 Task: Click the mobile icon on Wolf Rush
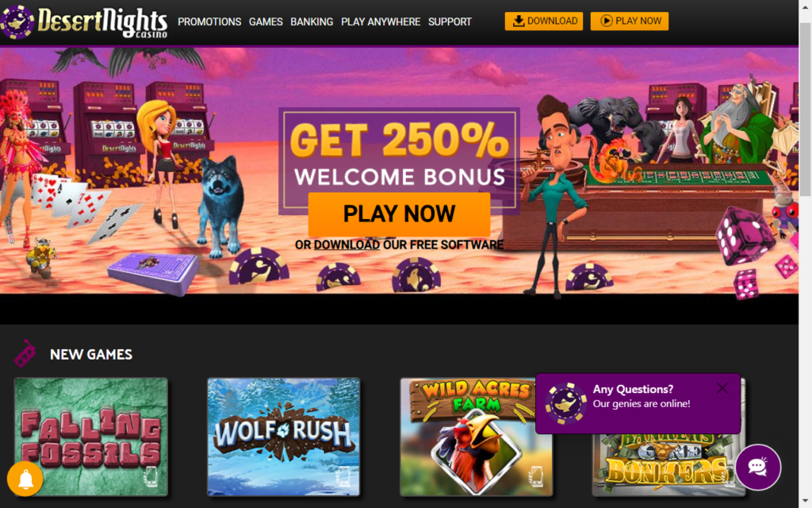click(344, 476)
